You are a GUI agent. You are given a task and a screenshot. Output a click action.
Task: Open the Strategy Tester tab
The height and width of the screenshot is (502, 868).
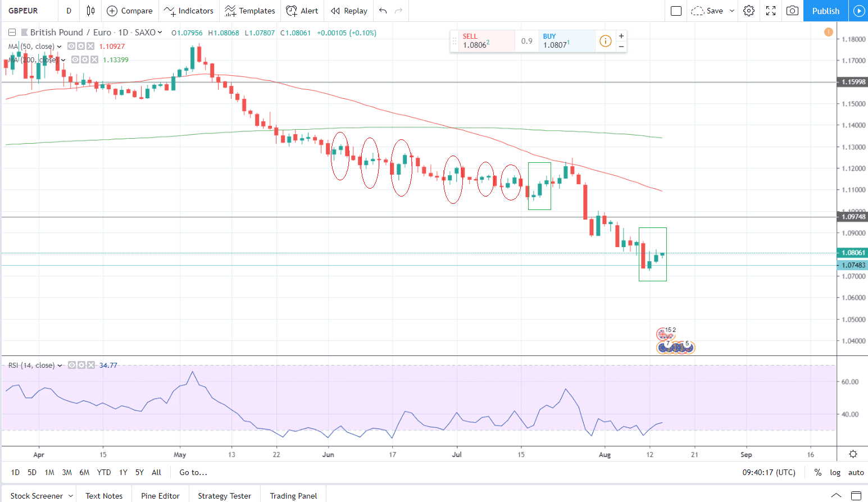click(224, 496)
